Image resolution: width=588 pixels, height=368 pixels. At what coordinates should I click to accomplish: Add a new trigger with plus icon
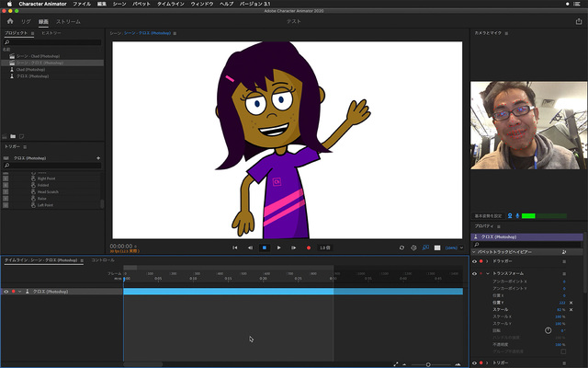point(97,157)
